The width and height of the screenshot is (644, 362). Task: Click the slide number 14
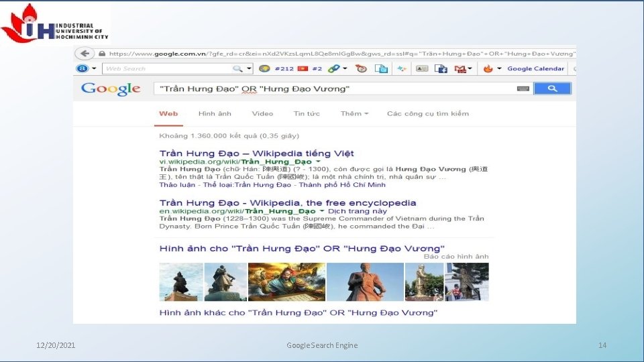click(602, 345)
